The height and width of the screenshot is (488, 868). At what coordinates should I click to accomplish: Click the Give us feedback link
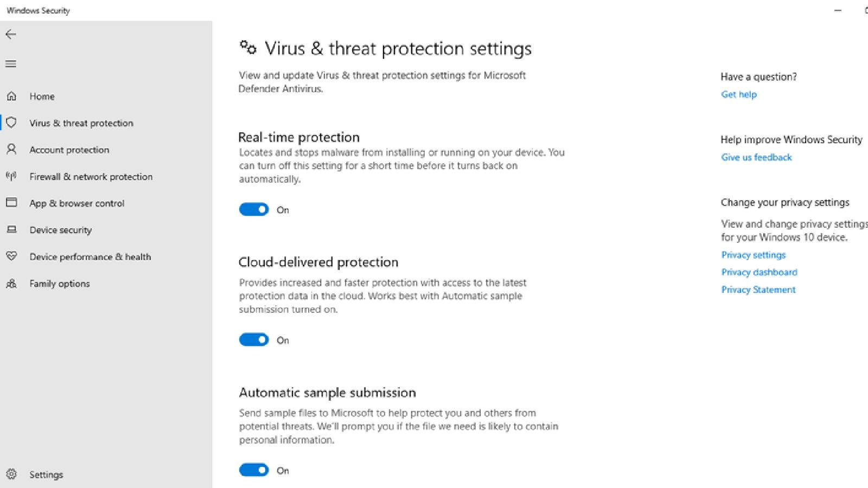click(756, 157)
